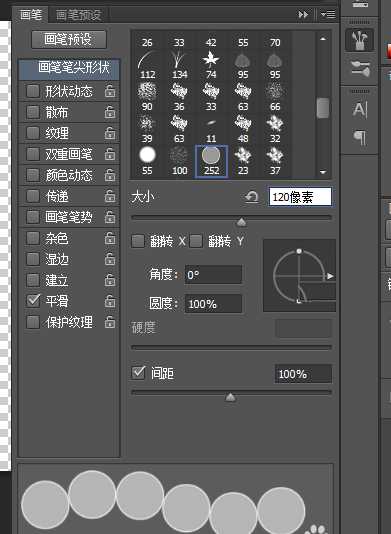Select the 66 scatter brush tip
Screen dimensions: 391x534
click(x=275, y=96)
